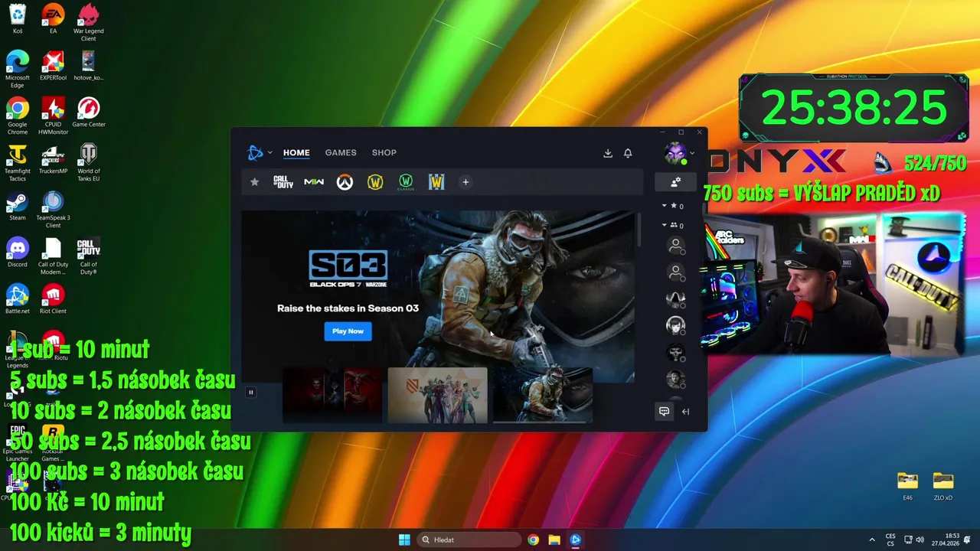Image resolution: width=980 pixels, height=551 pixels.
Task: Open the CES language indicator in tray
Action: 890,540
